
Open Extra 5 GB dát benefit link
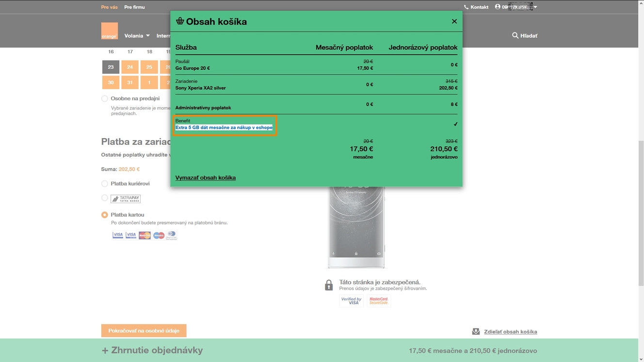pos(224,127)
